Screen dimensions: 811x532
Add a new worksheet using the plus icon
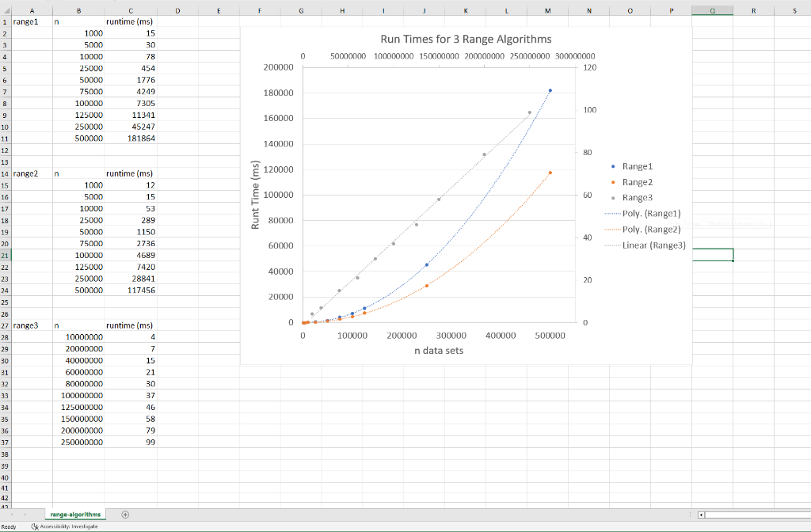(124, 514)
